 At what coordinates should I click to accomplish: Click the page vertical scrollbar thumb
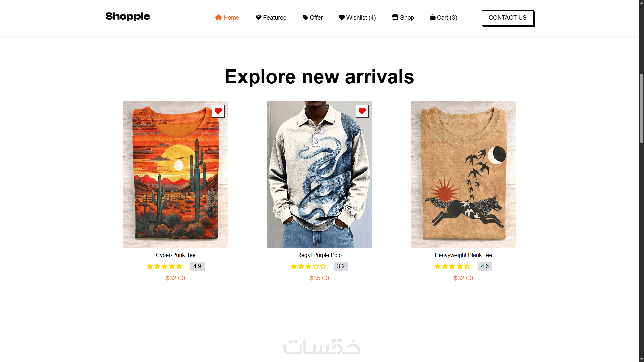point(641,109)
